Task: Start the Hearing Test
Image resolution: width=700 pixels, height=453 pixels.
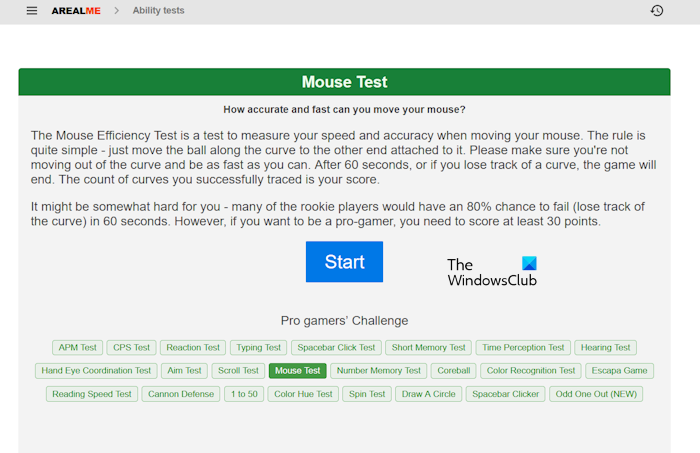Action: coord(606,348)
